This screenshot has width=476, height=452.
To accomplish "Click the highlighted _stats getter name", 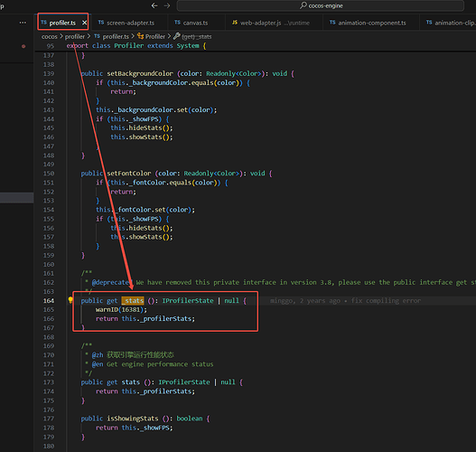I will click(133, 300).
